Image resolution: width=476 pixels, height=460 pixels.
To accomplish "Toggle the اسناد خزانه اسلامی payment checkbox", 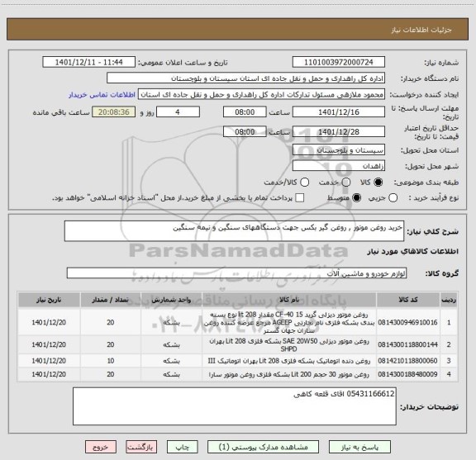I will point(300,198).
